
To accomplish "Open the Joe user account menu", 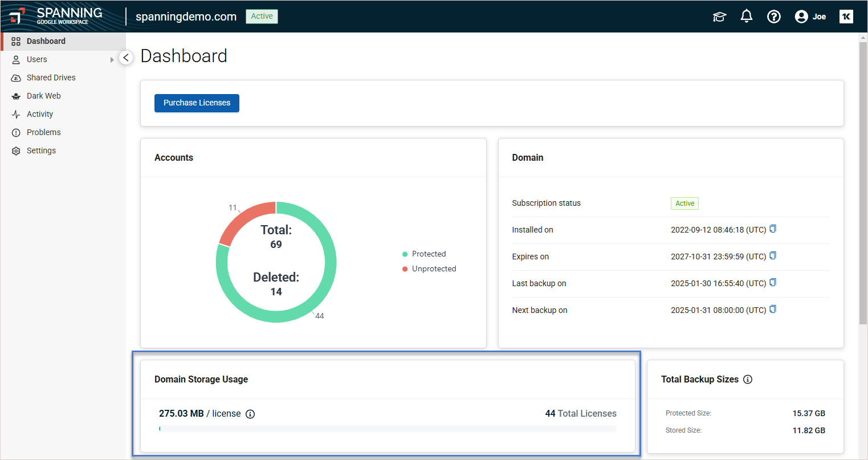I will coord(810,17).
